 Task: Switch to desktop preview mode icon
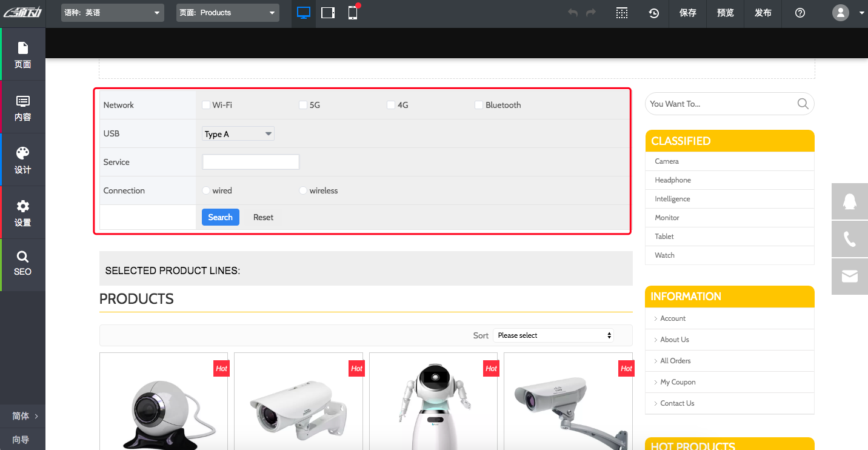(304, 13)
